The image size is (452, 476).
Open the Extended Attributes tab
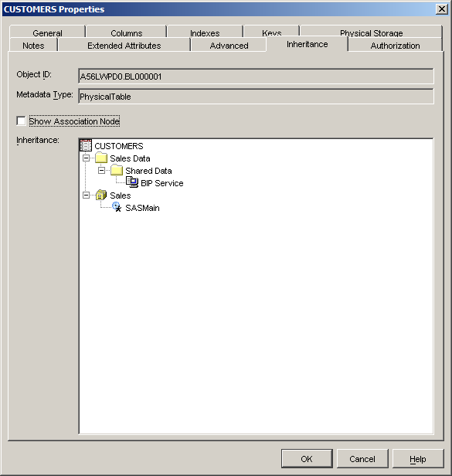tap(124, 45)
